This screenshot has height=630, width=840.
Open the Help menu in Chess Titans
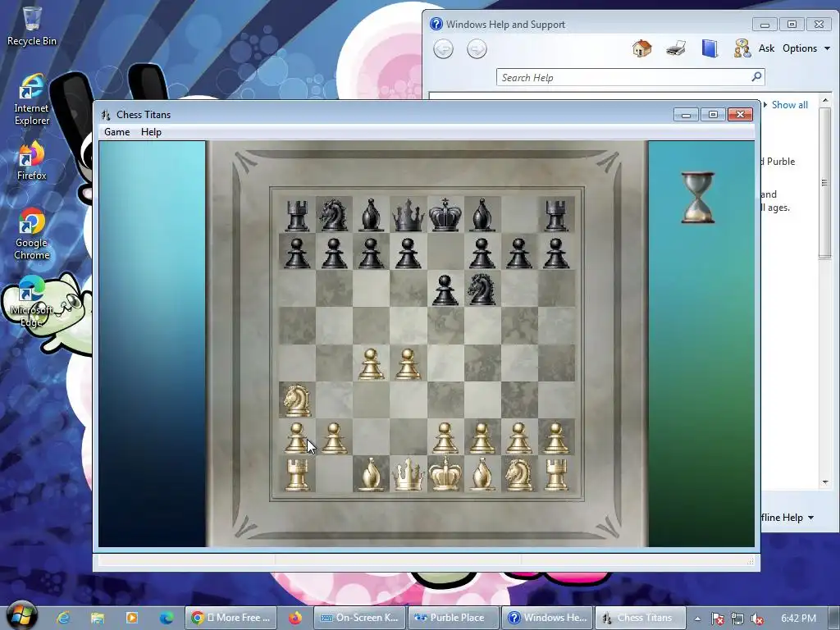[x=151, y=132]
